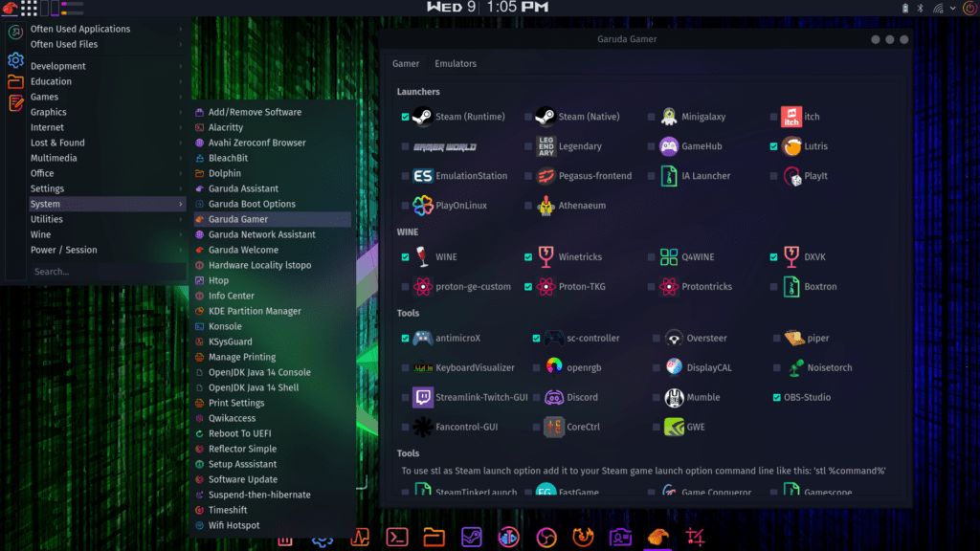Click the EmulationStation icon
This screenshot has width=980, height=551.
click(423, 176)
